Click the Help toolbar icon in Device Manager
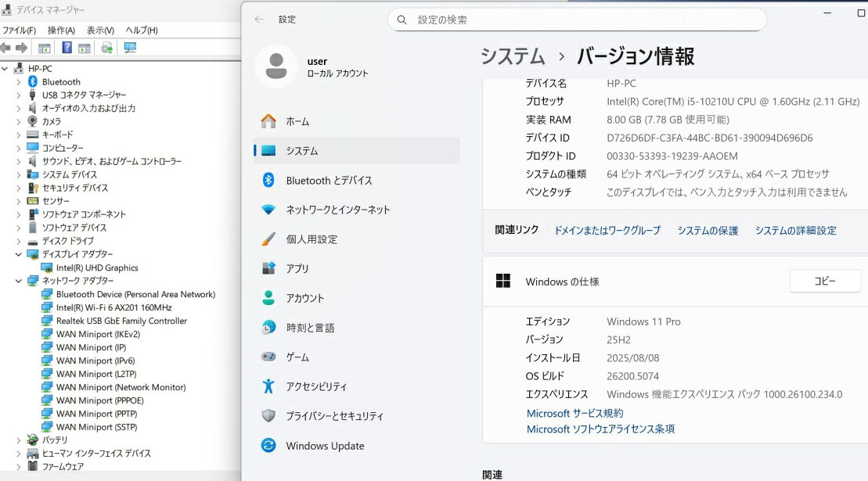Screen dimensions: 868x481 [x=67, y=48]
